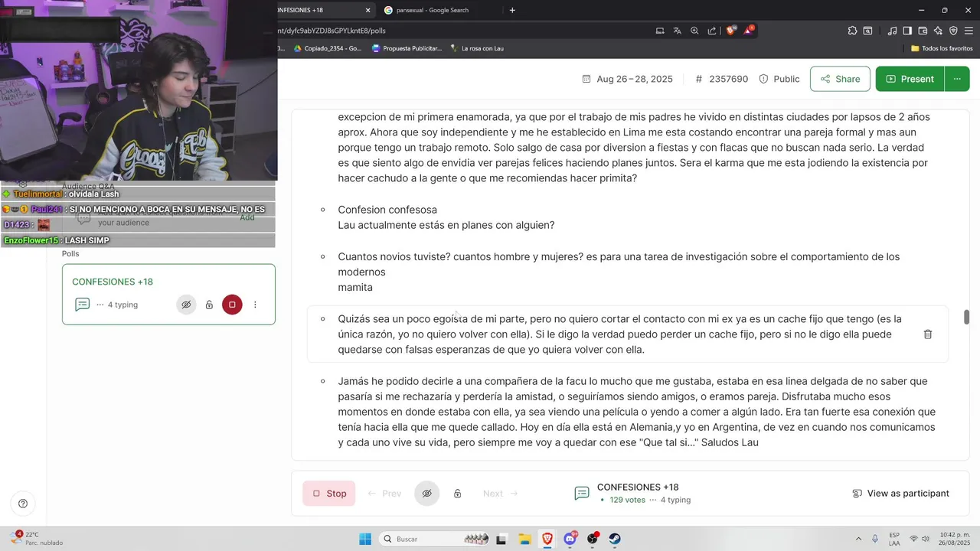Click the microphone icon in system tray
Image resolution: width=980 pixels, height=551 pixels.
tap(875, 539)
